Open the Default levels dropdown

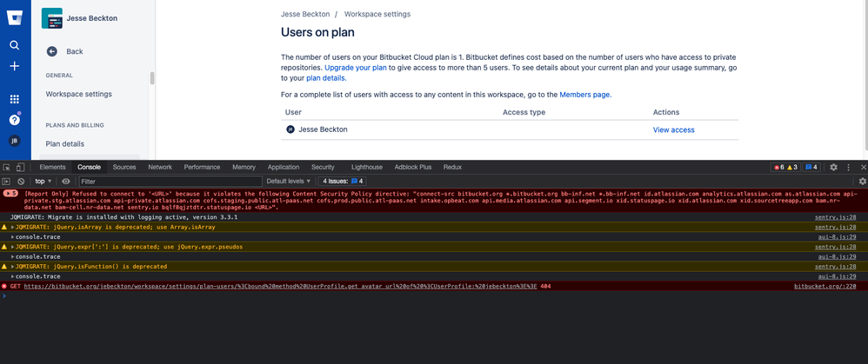pyautogui.click(x=288, y=181)
